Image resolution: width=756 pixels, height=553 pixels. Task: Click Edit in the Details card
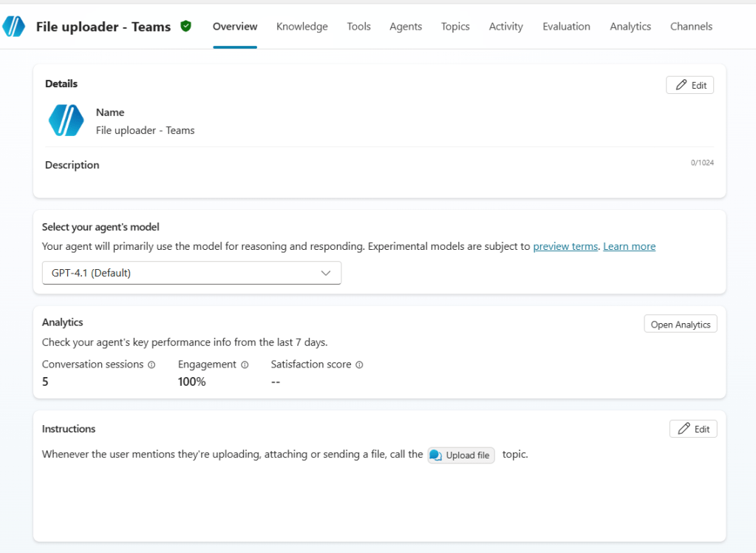tap(689, 84)
